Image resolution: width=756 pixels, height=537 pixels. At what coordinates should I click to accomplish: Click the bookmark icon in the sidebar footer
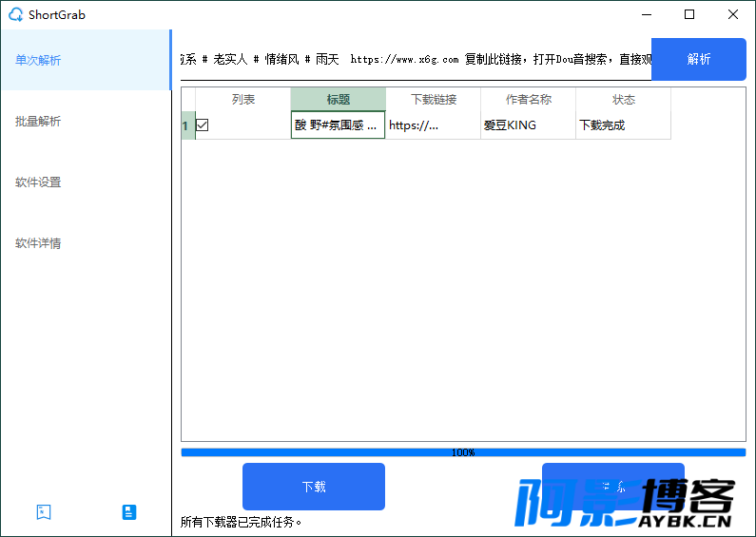click(44, 512)
